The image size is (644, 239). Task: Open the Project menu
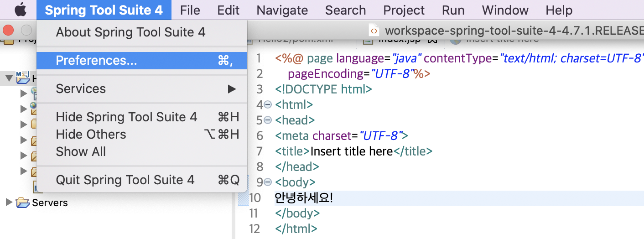pyautogui.click(x=404, y=10)
